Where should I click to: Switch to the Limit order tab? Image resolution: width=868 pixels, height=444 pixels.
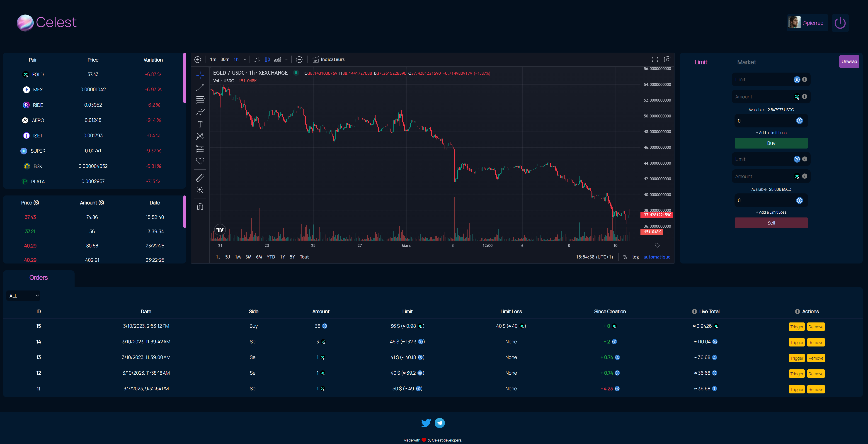coord(701,62)
